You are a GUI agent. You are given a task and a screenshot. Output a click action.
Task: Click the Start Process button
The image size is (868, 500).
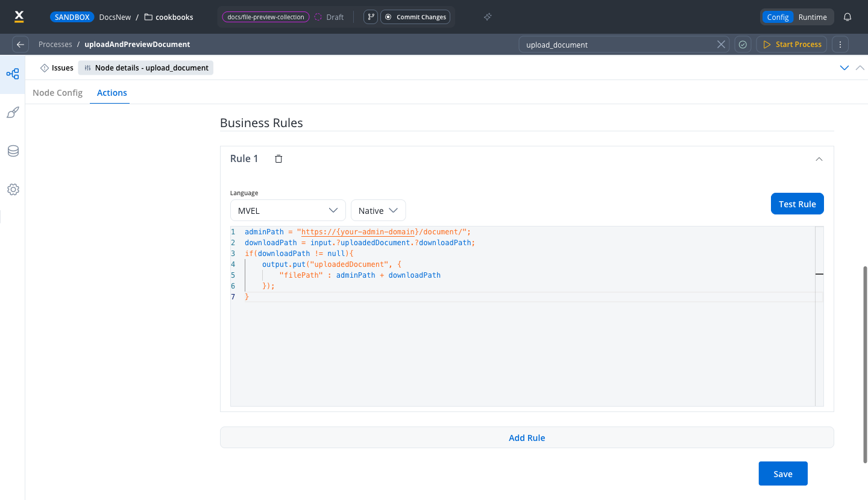coord(791,45)
